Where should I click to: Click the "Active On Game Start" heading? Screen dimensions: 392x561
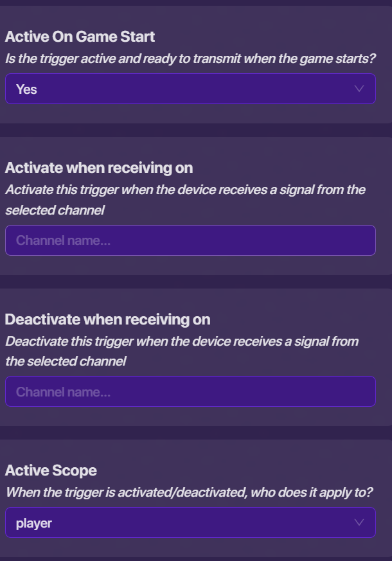click(80, 37)
